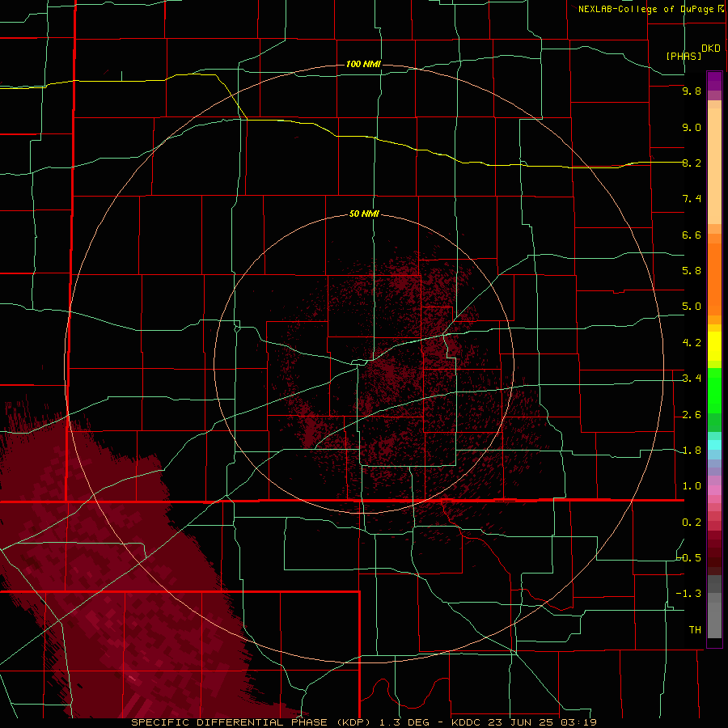The image size is (728, 728).
Task: Click the 5.8 value on the color scale
Action: pos(692,271)
